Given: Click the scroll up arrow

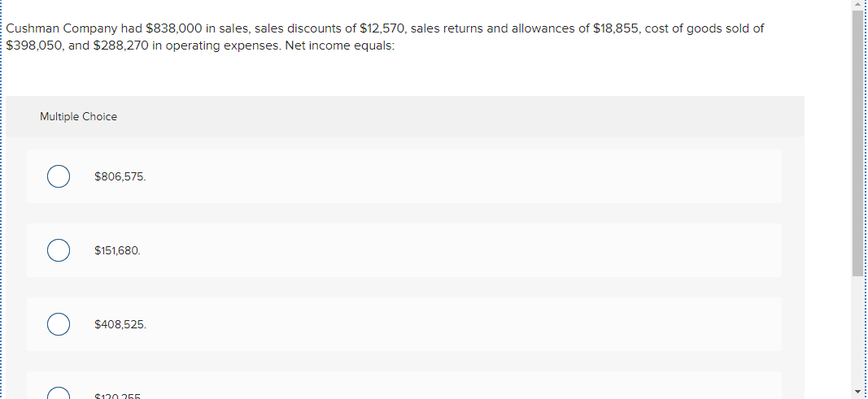Looking at the screenshot, I should [x=857, y=6].
